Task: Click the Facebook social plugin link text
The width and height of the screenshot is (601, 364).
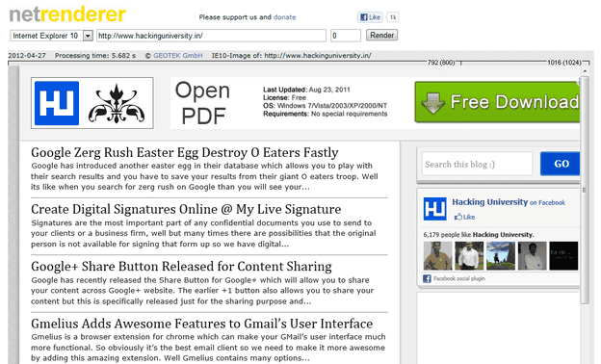Action: pyautogui.click(x=459, y=278)
